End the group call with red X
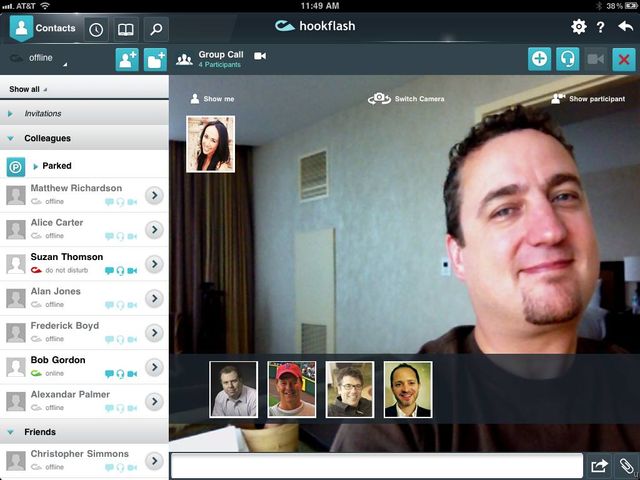The image size is (640, 480). 624,59
